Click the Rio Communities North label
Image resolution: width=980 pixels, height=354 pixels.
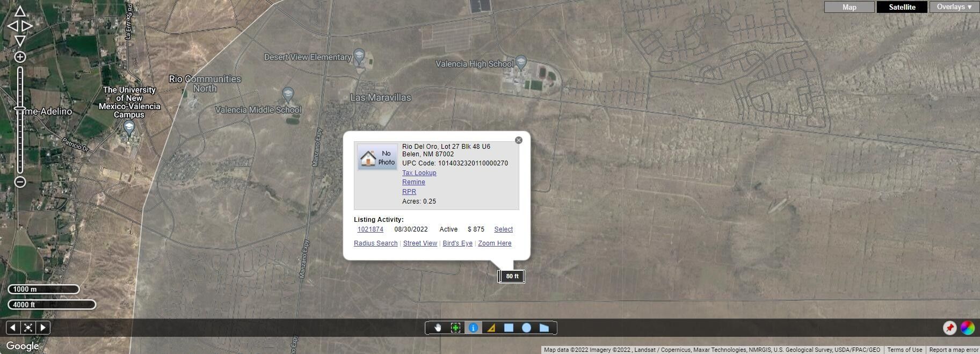tap(205, 84)
